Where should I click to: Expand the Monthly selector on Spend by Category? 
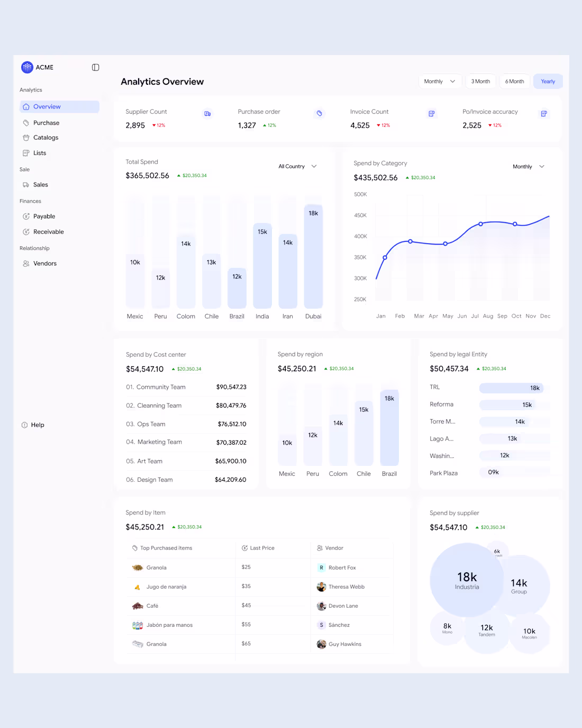528,166
